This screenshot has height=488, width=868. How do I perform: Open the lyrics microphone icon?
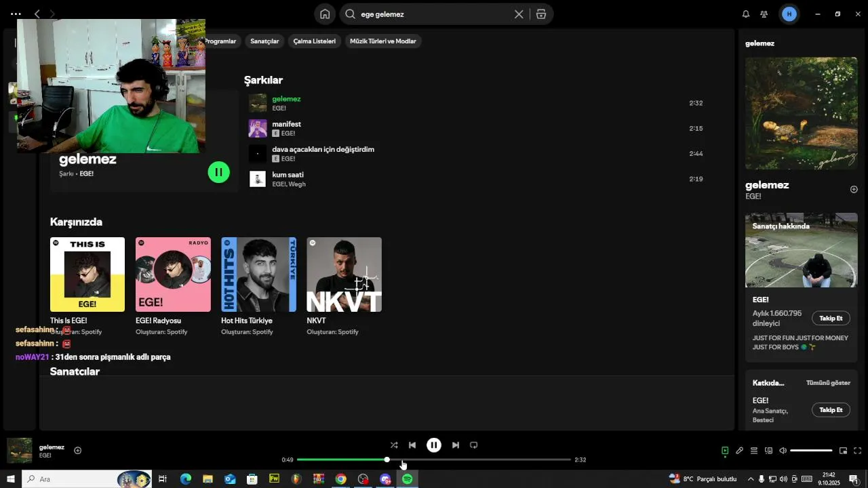tap(739, 451)
